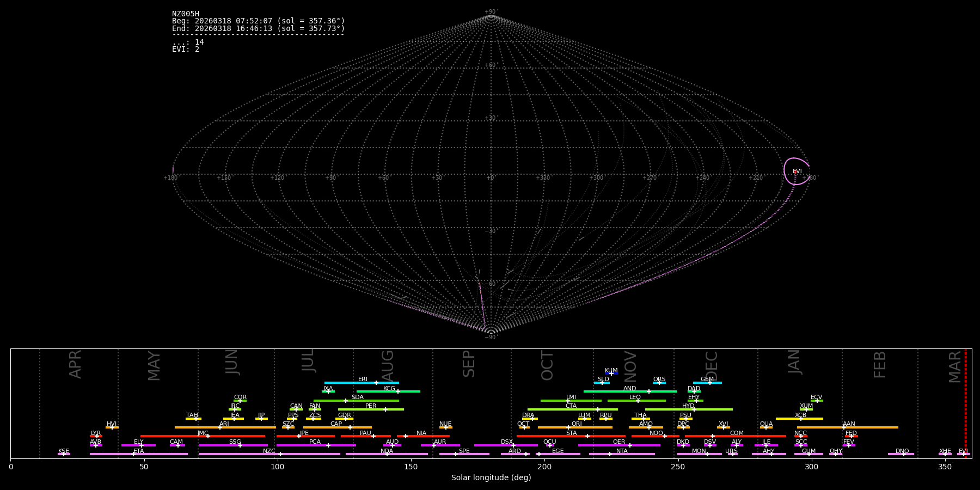This screenshot has height=490, width=980.
Task: Click the APR month label
Action: click(76, 364)
